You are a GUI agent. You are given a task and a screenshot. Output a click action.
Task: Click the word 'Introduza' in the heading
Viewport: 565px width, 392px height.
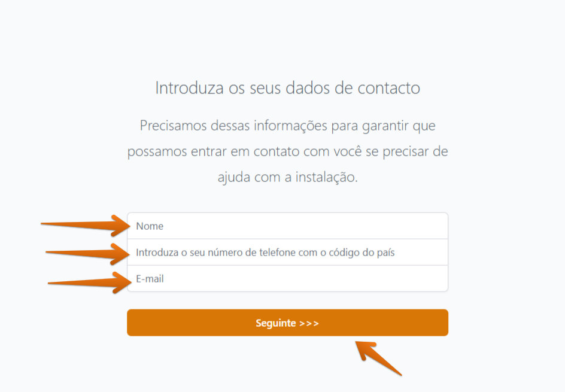pos(190,88)
